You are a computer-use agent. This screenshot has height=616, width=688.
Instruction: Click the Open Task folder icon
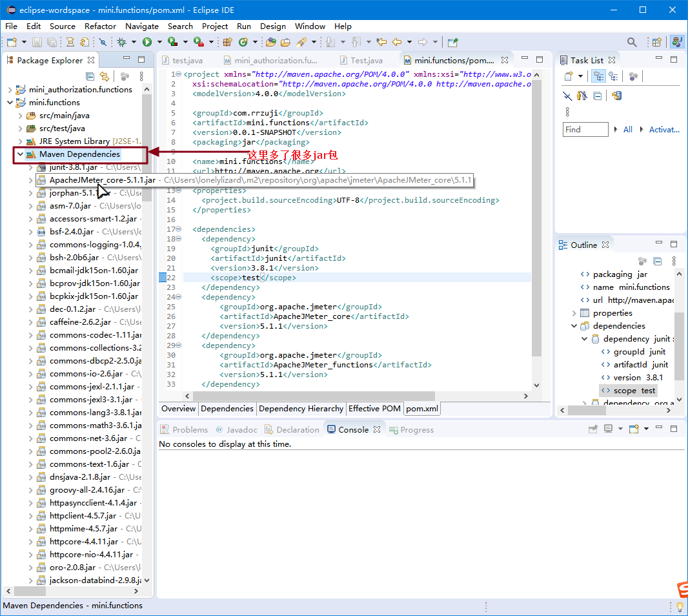pyautogui.click(x=286, y=42)
